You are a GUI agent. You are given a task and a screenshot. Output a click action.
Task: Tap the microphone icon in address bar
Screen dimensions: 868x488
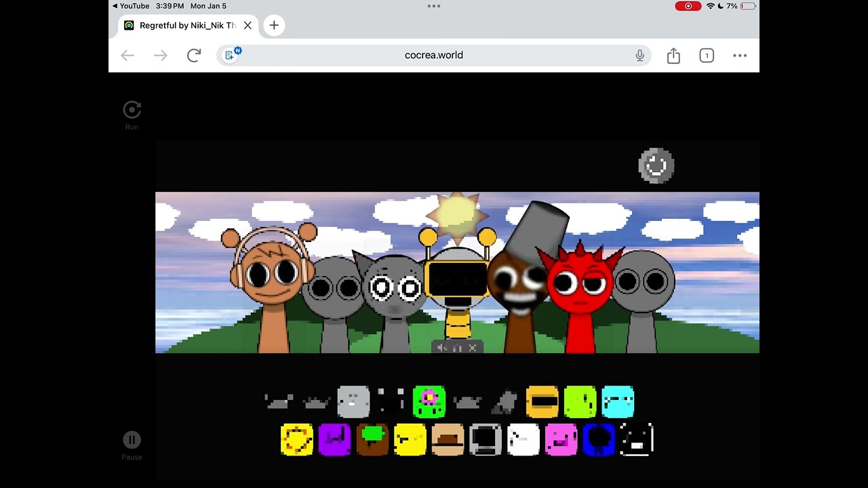pos(639,56)
